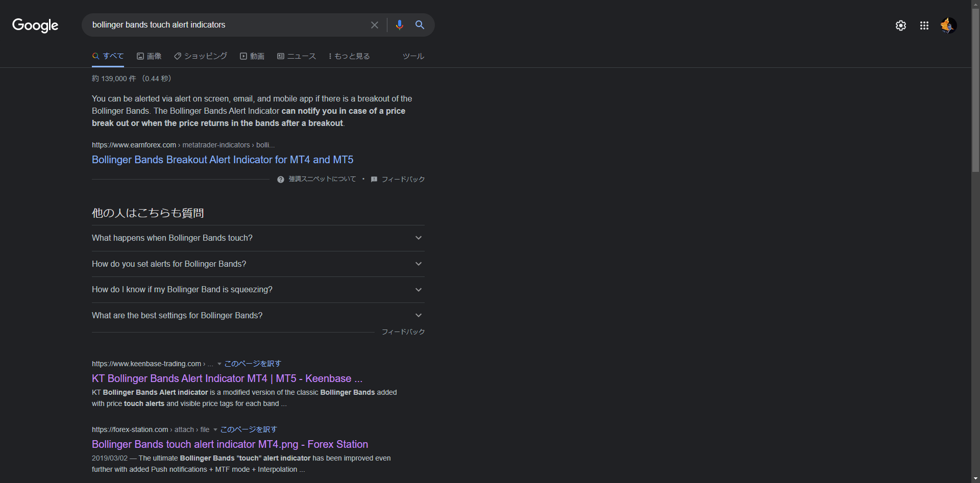Click the scrollbar up arrow
Screen dimensions: 980x483
[975, 4]
